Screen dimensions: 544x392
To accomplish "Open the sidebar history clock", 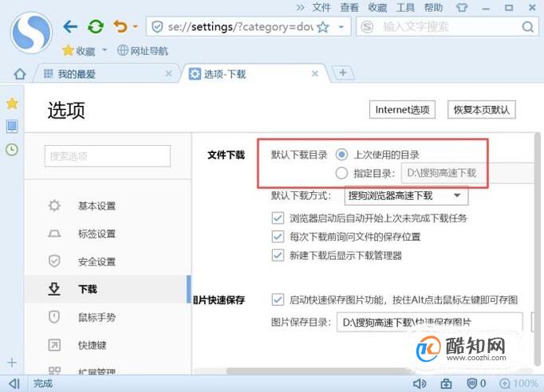I will 12,150.
